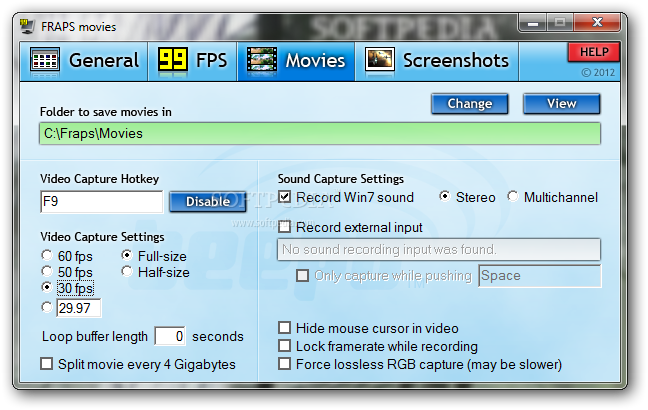
Task: Click the loop buffer length seconds field
Action: pyautogui.click(x=170, y=336)
